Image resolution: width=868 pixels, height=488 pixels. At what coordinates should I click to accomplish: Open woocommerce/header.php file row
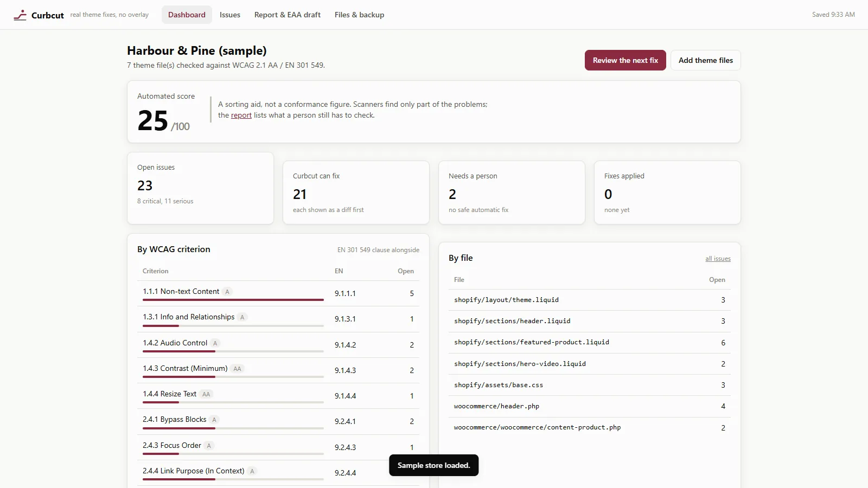590,406
